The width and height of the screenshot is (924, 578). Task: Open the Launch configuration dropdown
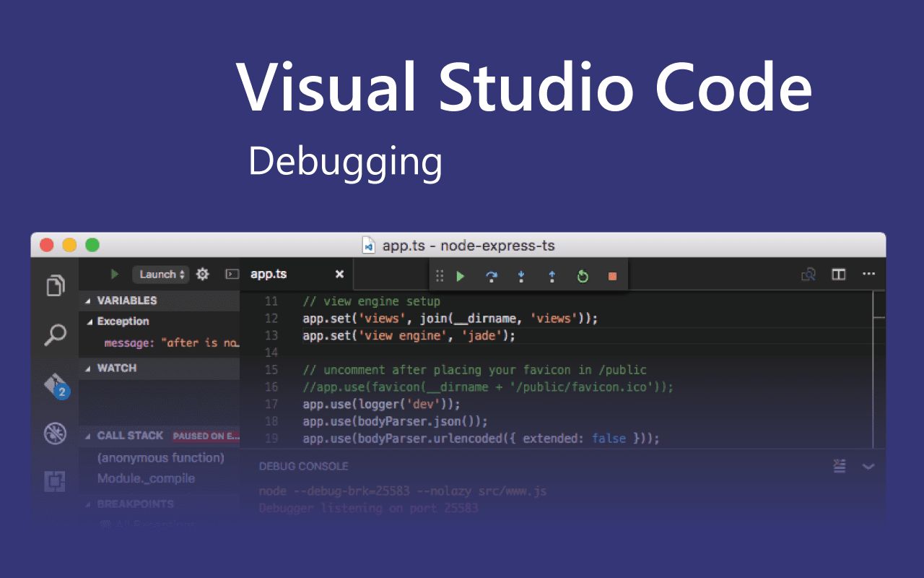point(161,275)
